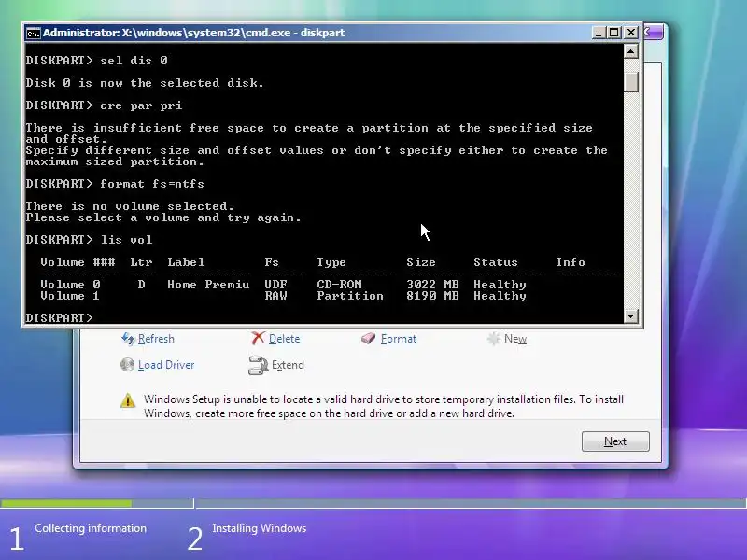Click the 'lis vol' command text
Viewport: 747px width, 560px height.
coord(126,240)
